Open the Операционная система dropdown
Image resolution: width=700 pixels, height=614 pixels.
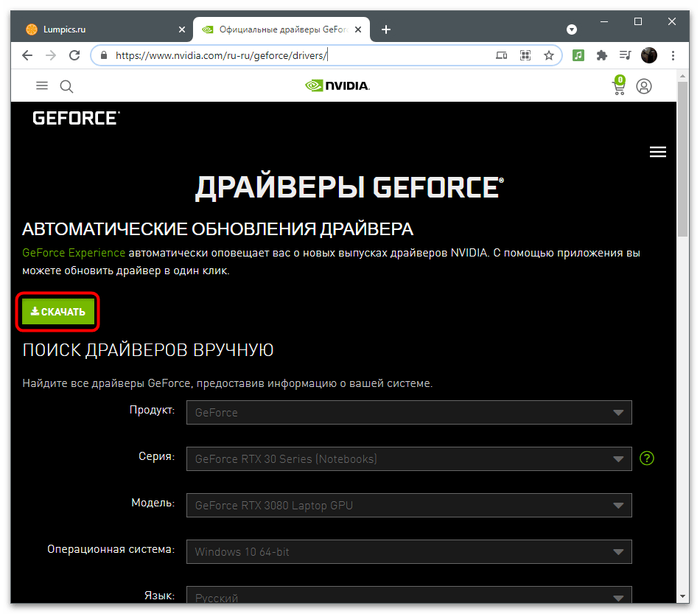click(409, 551)
